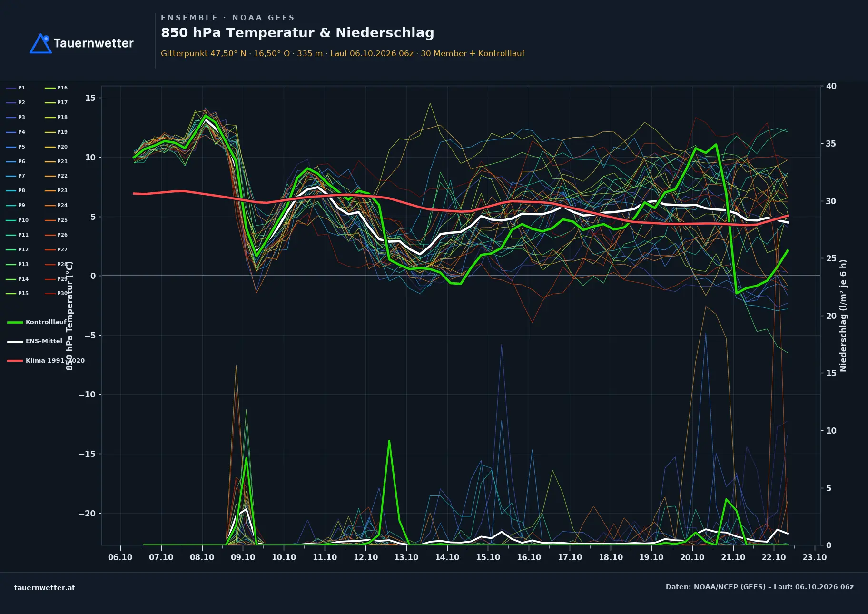Select member P15 in the legend
This screenshot has width=868, height=614.
pyautogui.click(x=17, y=293)
